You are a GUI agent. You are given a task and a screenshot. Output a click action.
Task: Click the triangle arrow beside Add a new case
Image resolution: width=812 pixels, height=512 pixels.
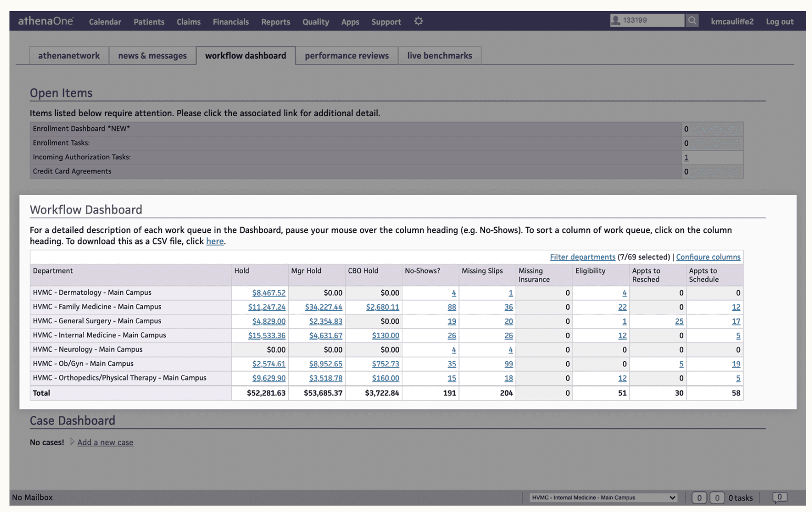pos(72,442)
